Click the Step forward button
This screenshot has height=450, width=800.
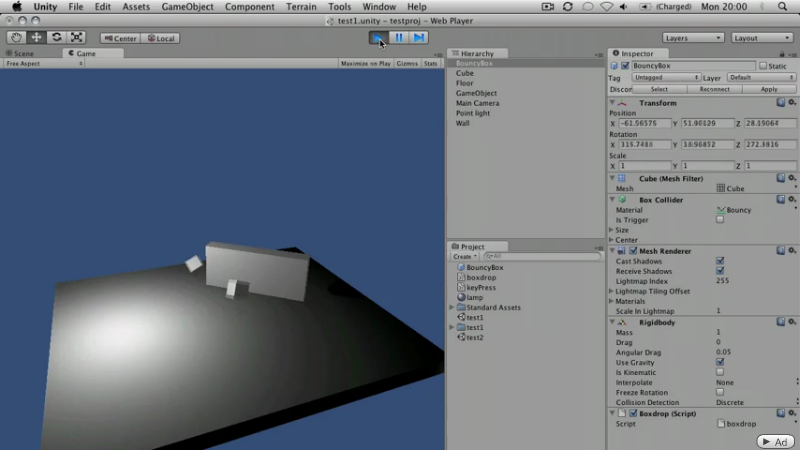point(418,38)
